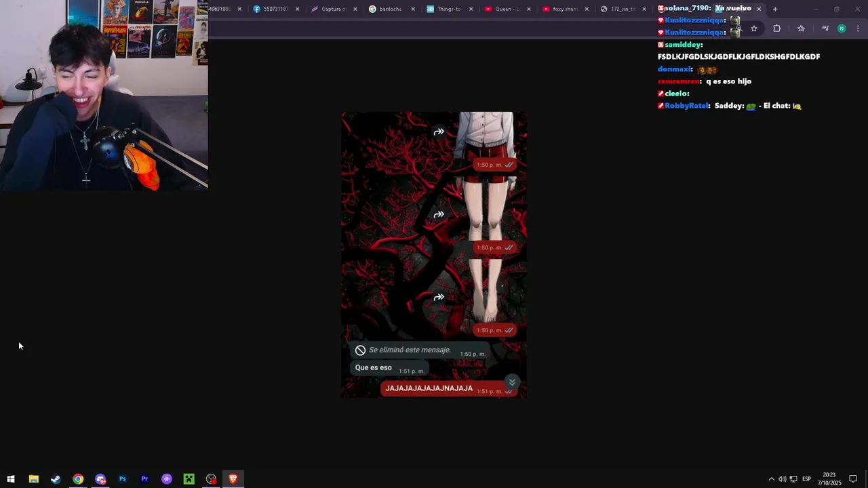Bookmark this page with the star icon
This screenshot has width=868, height=488.
[x=753, y=28]
